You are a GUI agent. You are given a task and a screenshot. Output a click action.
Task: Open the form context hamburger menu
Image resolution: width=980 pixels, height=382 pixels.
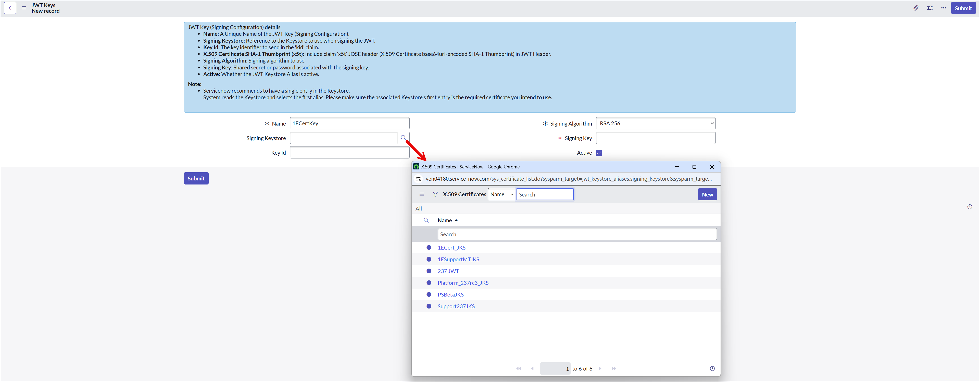[24, 8]
